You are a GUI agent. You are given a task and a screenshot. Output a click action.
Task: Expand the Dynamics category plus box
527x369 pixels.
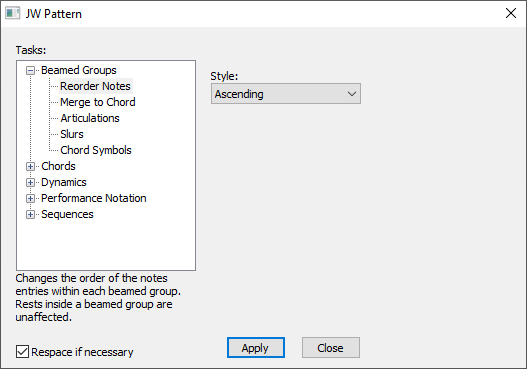click(30, 182)
